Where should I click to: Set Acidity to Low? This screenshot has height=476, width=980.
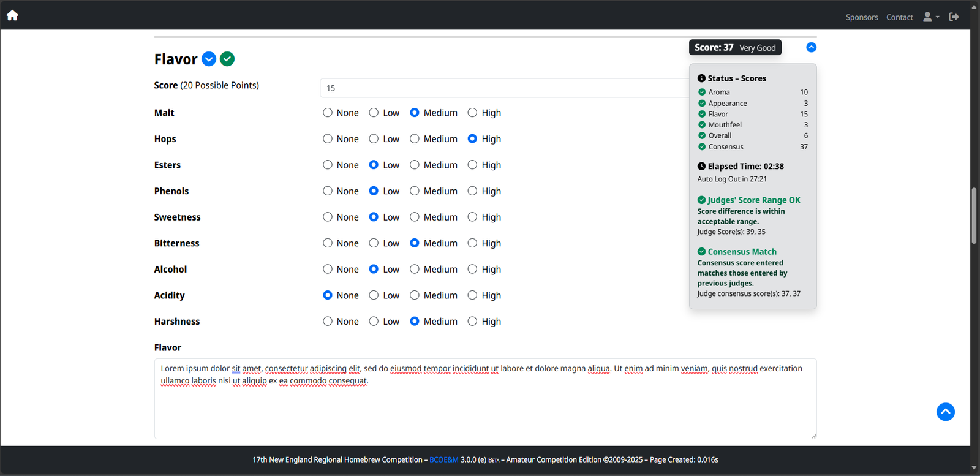point(374,295)
